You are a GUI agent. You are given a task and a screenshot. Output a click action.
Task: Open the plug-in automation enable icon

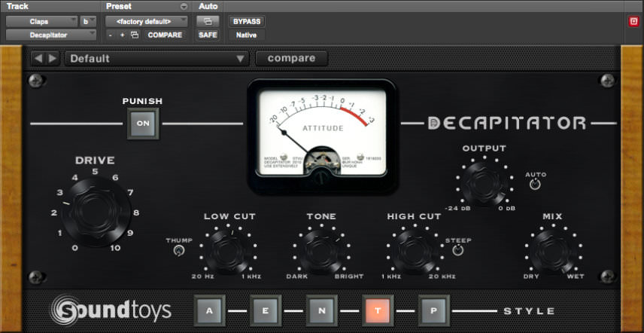coord(208,21)
